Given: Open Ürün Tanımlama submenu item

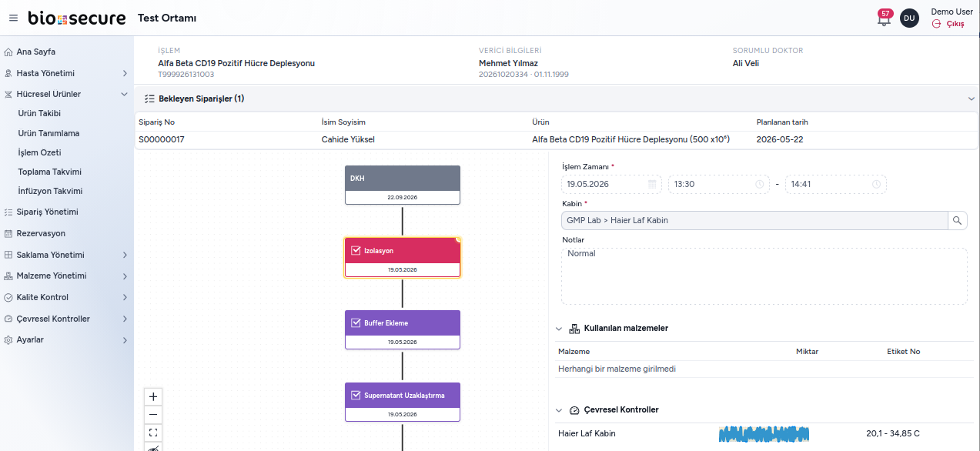Looking at the screenshot, I should (48, 133).
